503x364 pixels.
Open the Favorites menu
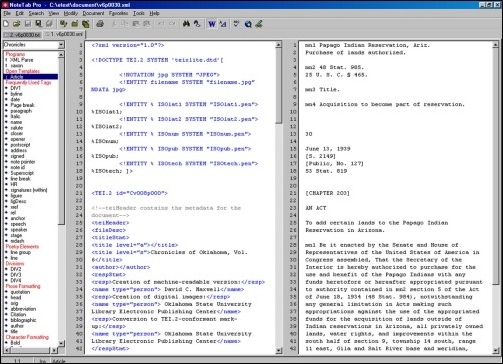coord(118,13)
